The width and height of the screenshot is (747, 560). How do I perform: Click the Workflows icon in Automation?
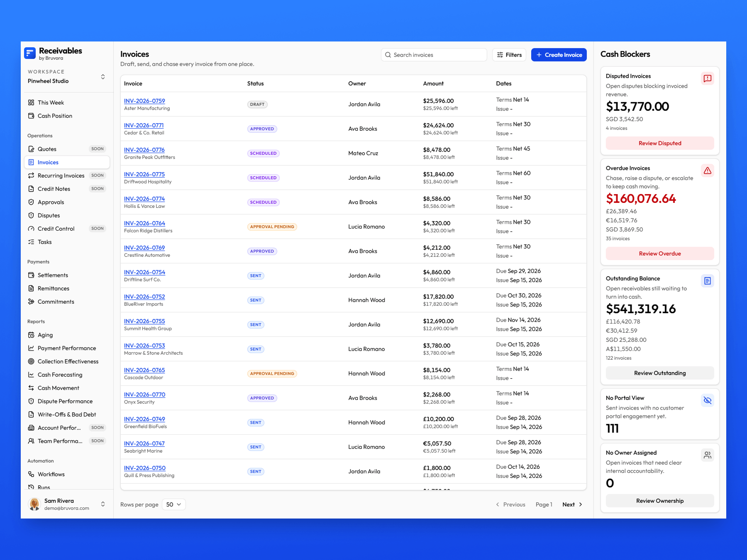point(31,474)
